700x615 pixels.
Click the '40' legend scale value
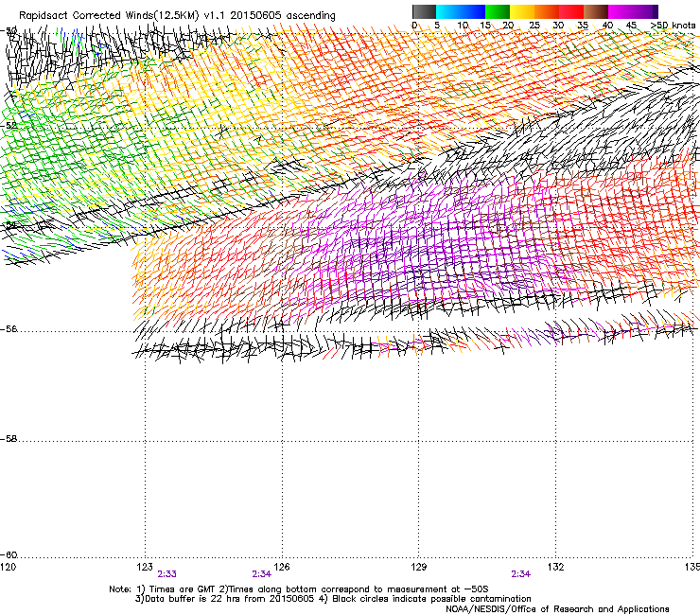coord(607,26)
